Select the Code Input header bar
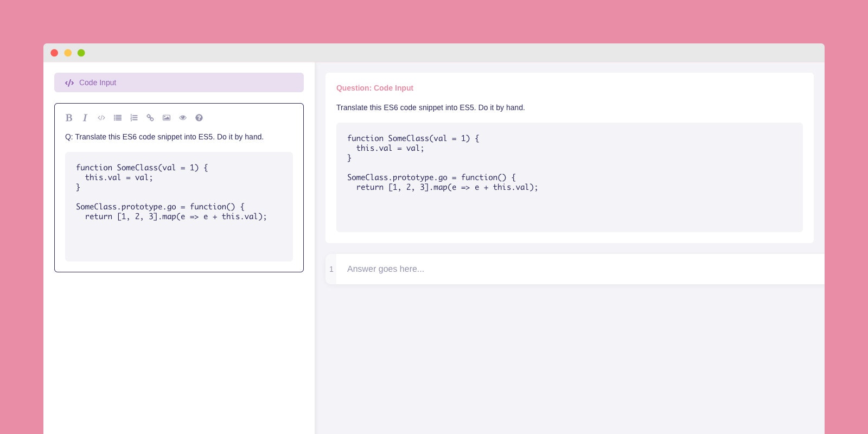The image size is (868, 434). (x=179, y=82)
